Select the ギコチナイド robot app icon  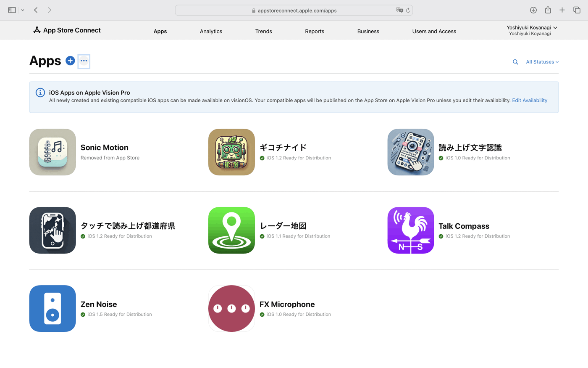[231, 152]
